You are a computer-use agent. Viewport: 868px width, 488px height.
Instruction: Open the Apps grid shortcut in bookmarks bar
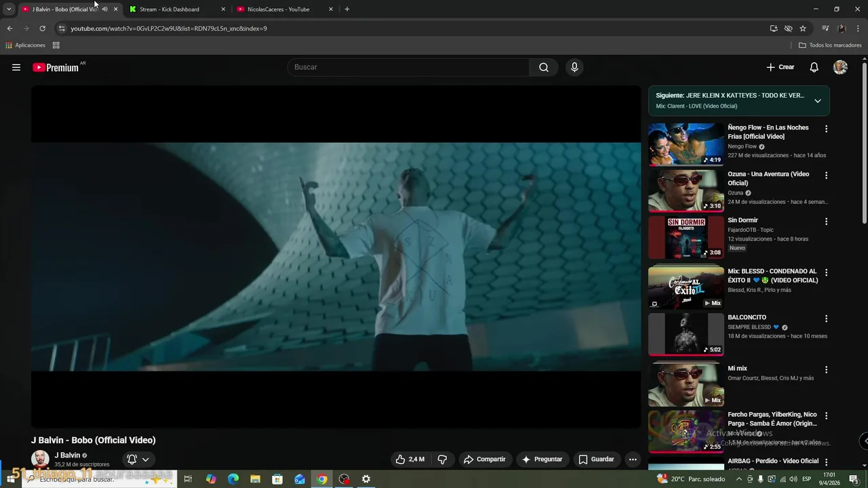point(56,45)
